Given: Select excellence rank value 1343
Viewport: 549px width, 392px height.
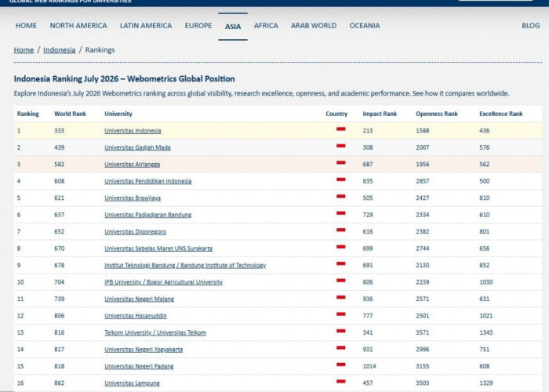Looking at the screenshot, I should (486, 332).
